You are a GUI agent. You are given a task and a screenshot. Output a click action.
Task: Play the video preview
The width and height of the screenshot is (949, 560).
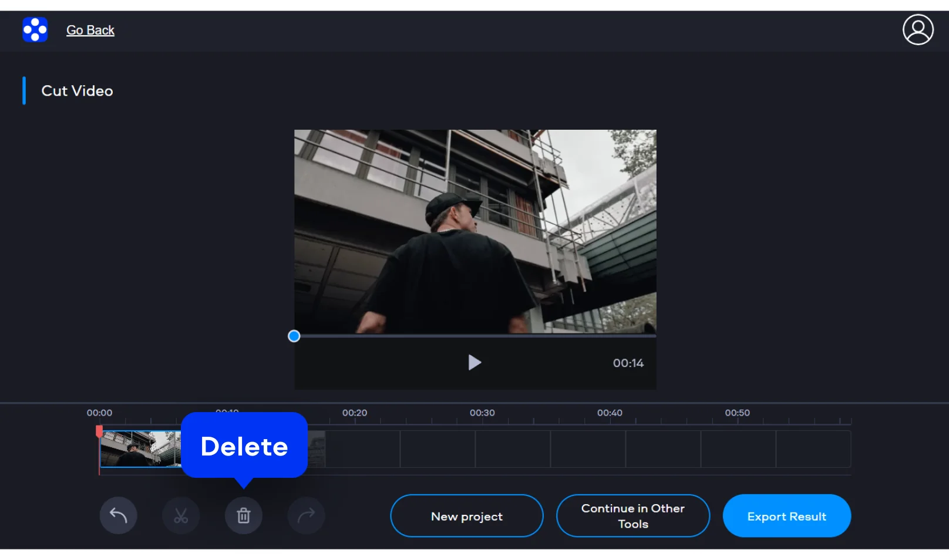point(474,363)
